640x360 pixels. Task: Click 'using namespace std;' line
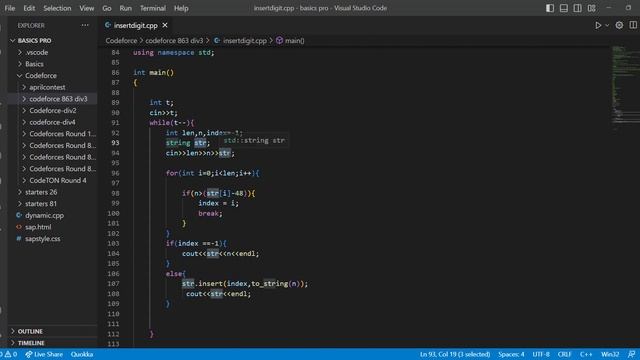[173, 53]
